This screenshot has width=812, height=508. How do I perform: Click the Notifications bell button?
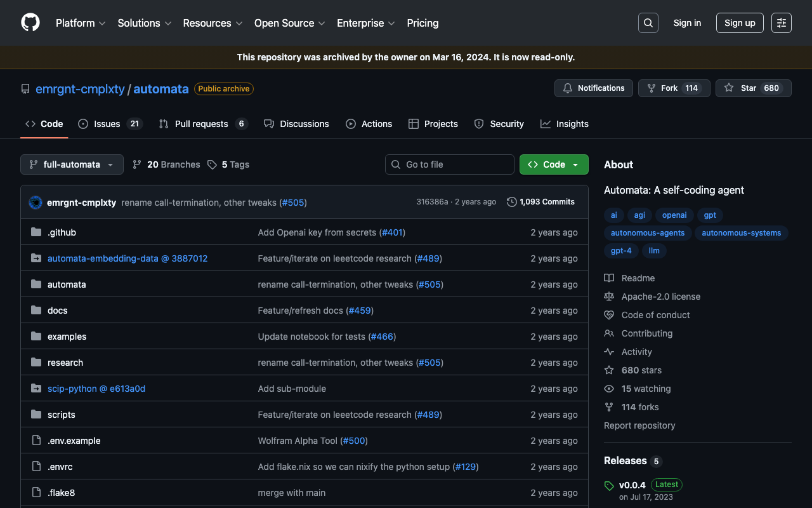pos(593,88)
